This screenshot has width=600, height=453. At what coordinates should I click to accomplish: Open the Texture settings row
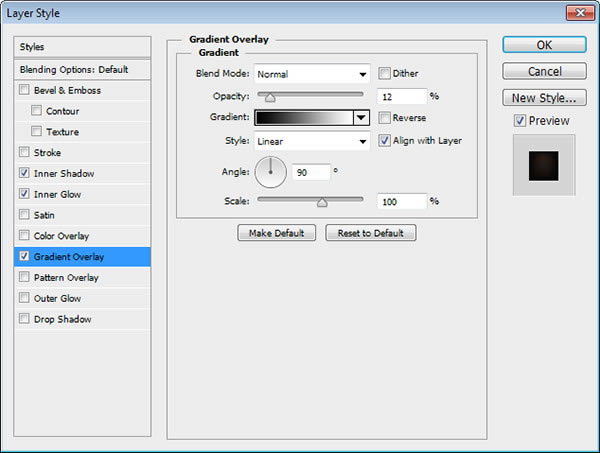coord(82,132)
